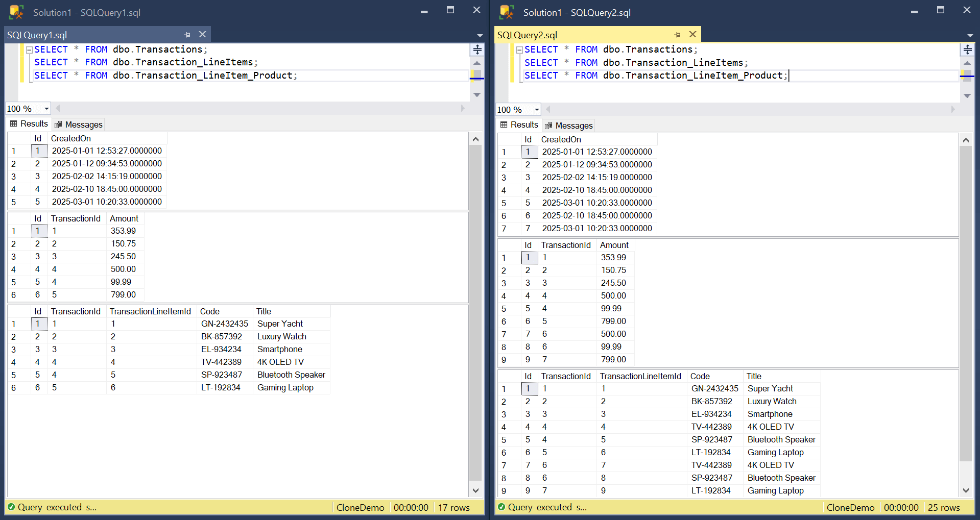Collapse the SELECT block in SQLQuery1 editor

point(29,50)
